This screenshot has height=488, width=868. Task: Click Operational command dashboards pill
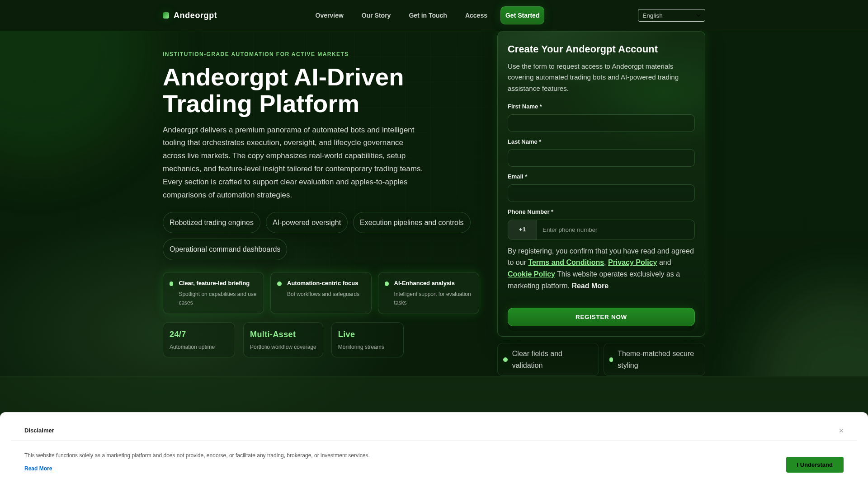[x=225, y=249]
